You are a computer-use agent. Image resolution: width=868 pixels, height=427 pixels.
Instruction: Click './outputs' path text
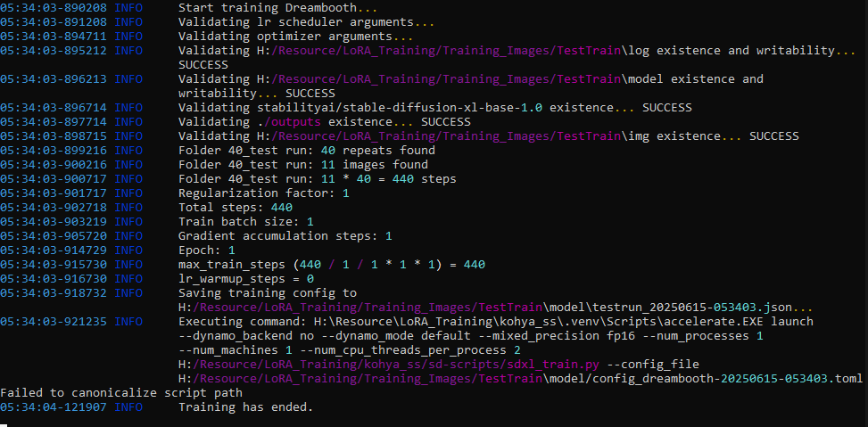pyautogui.click(x=288, y=122)
